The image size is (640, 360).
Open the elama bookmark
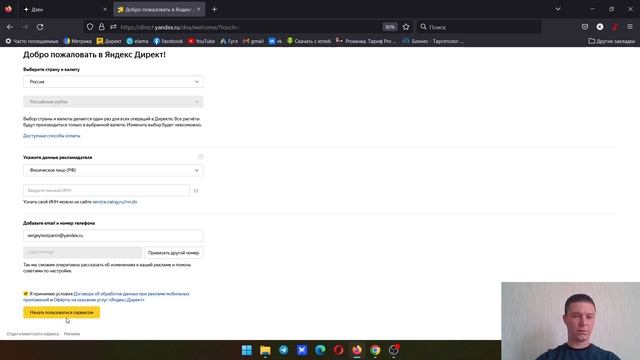pyautogui.click(x=138, y=41)
